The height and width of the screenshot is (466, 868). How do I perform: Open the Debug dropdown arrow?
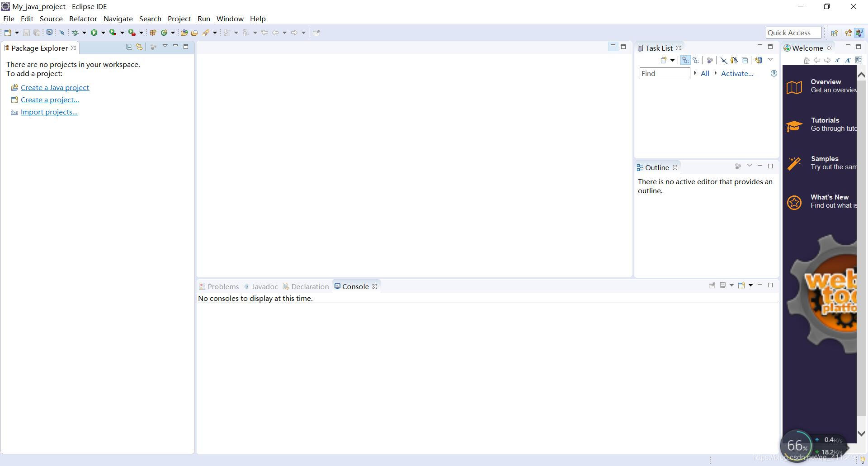pos(84,33)
